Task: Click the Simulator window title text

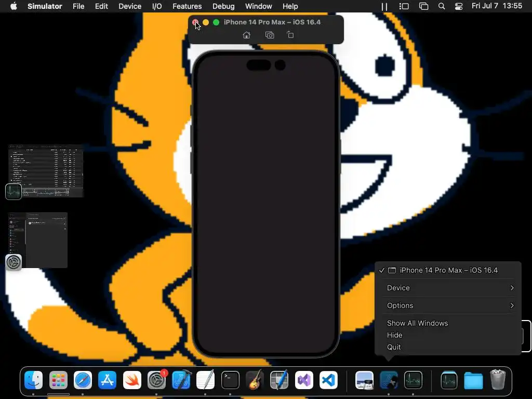Action: [x=272, y=22]
